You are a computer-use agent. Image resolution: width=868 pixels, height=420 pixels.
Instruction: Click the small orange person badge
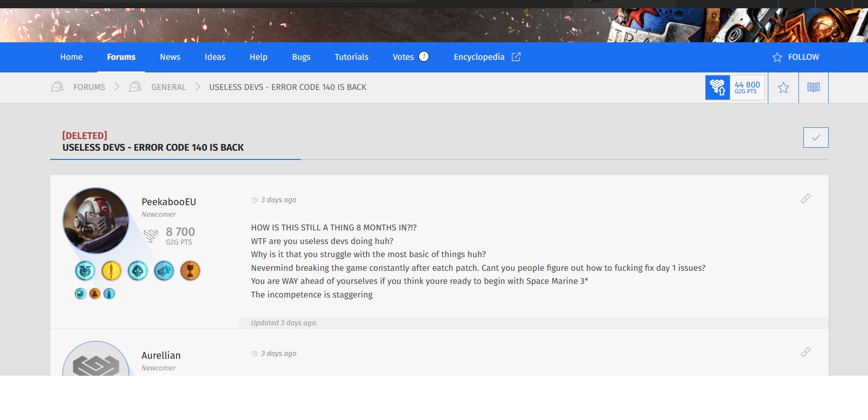coord(95,294)
